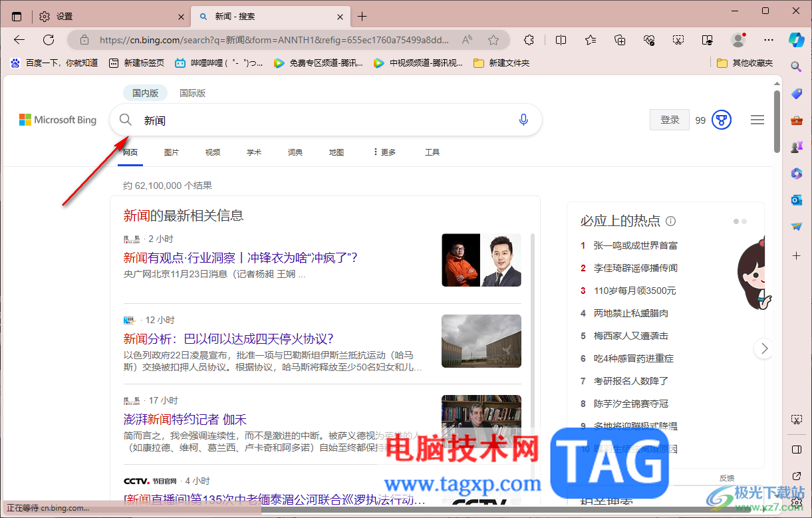Open Outlook in the sidebar
The height and width of the screenshot is (518, 812).
(x=796, y=200)
